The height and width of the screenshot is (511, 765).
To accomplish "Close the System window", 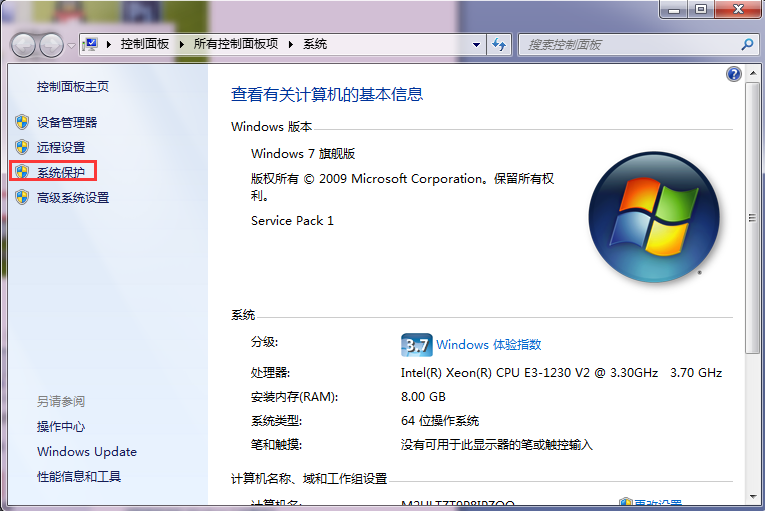I will 738,9.
